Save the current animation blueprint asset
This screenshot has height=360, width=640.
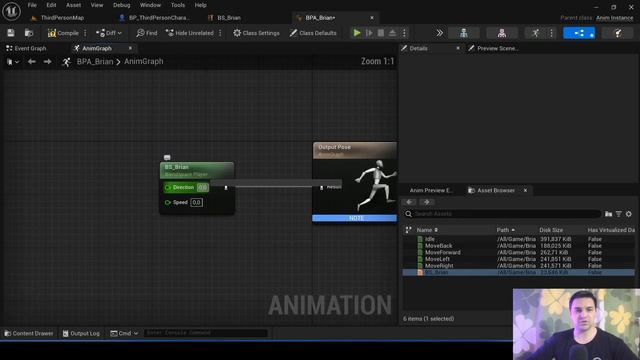click(11, 33)
